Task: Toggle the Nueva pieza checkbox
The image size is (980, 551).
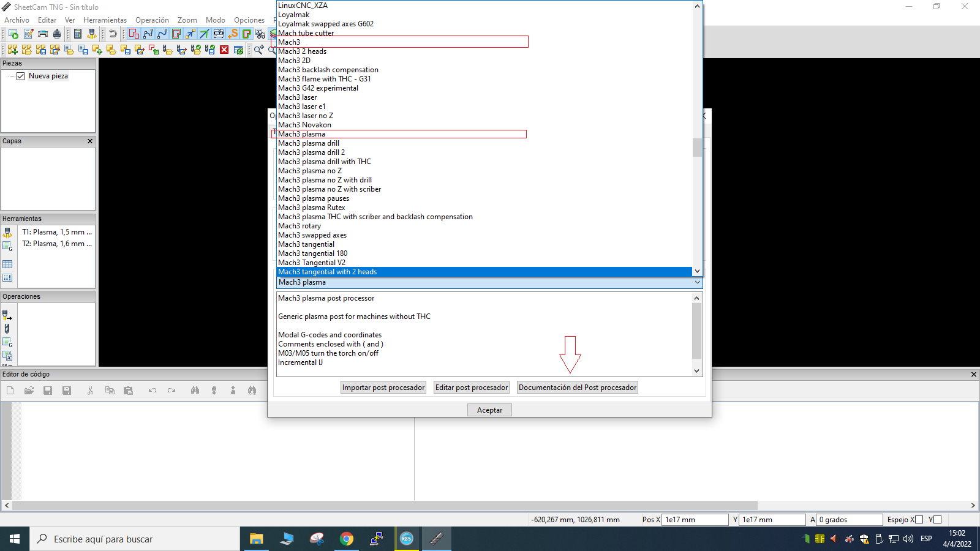Action: coord(21,76)
